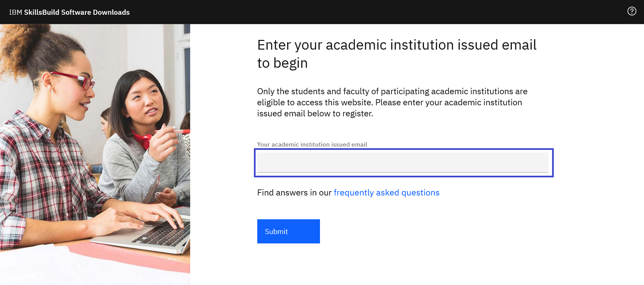Open the frequently asked questions link

coord(386,193)
